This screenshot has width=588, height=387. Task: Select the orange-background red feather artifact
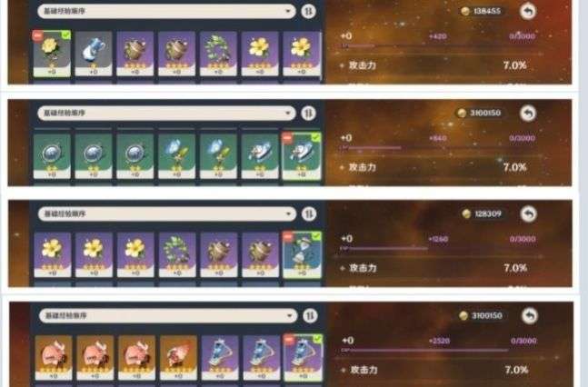[x=178, y=357]
